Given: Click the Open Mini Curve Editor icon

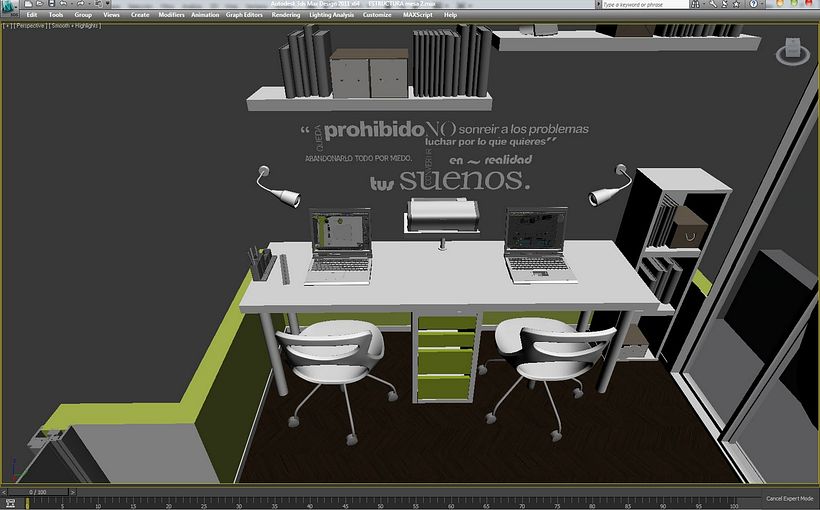Looking at the screenshot, I should click(x=10, y=503).
